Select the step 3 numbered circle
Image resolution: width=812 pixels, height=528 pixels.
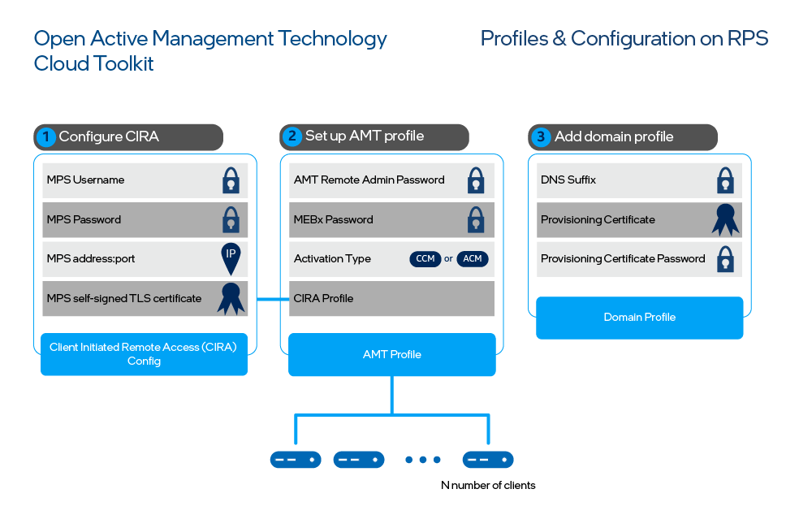[x=540, y=137]
